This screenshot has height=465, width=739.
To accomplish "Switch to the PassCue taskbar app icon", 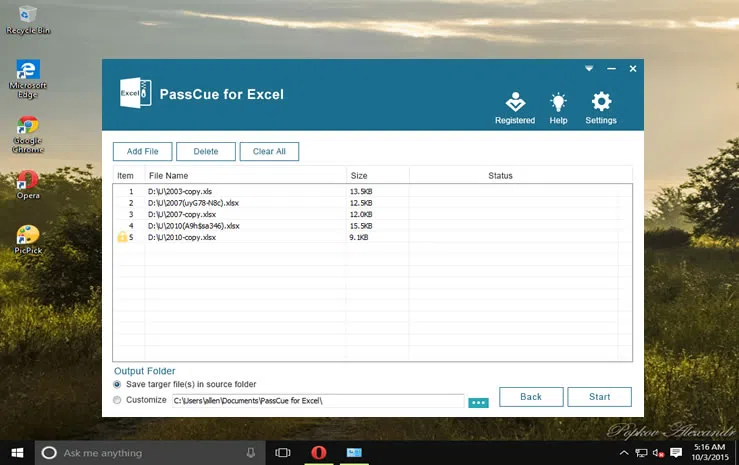I will [354, 453].
